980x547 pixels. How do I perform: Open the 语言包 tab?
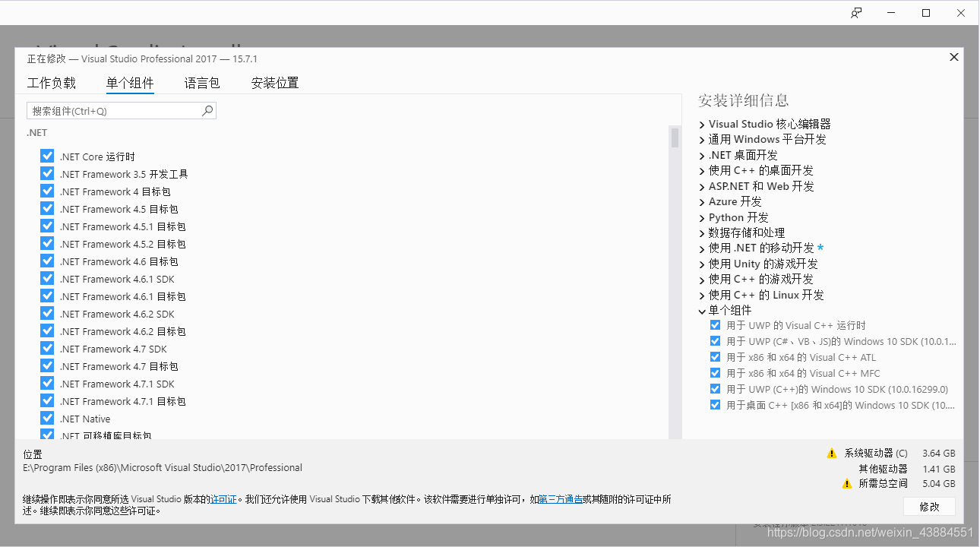[x=202, y=83]
